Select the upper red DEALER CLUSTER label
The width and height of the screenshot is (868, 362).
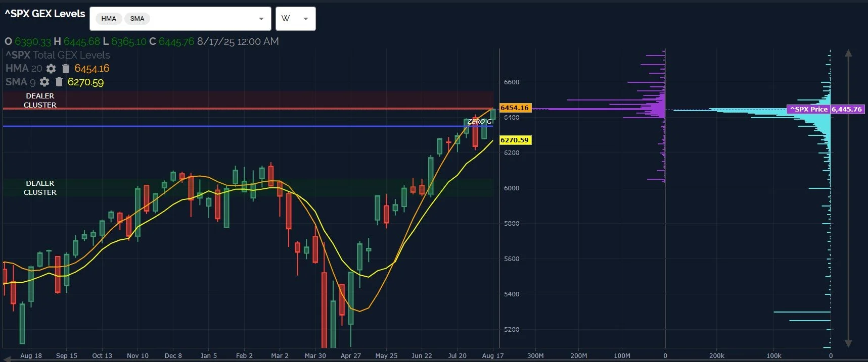pos(40,100)
